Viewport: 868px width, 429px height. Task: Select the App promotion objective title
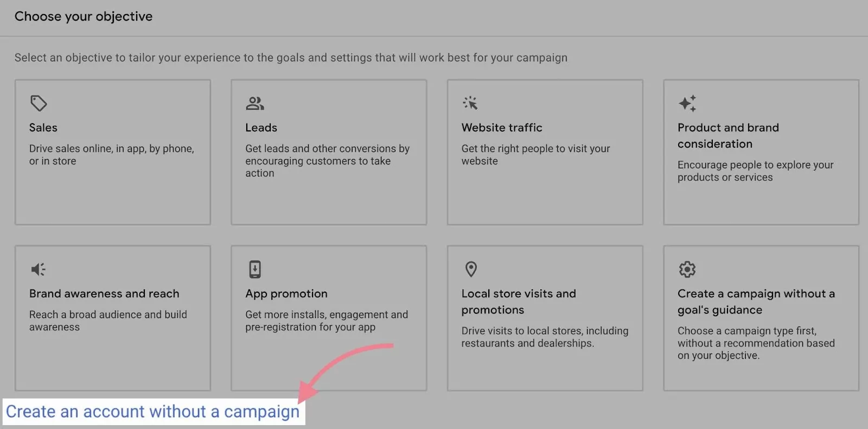pyautogui.click(x=286, y=294)
